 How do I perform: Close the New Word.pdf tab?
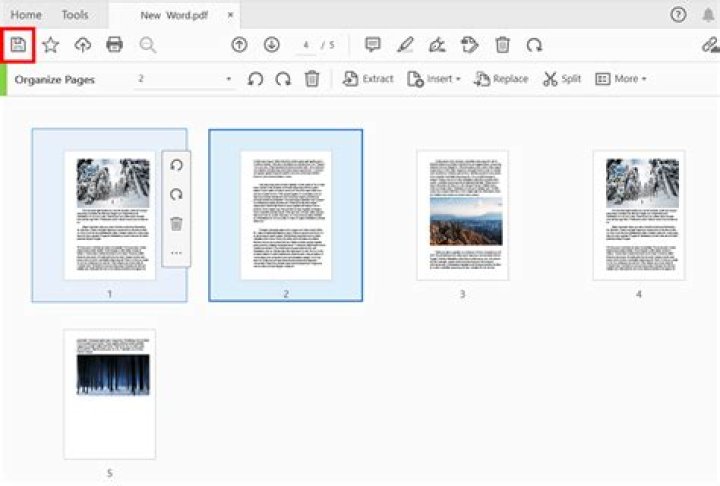(x=231, y=15)
